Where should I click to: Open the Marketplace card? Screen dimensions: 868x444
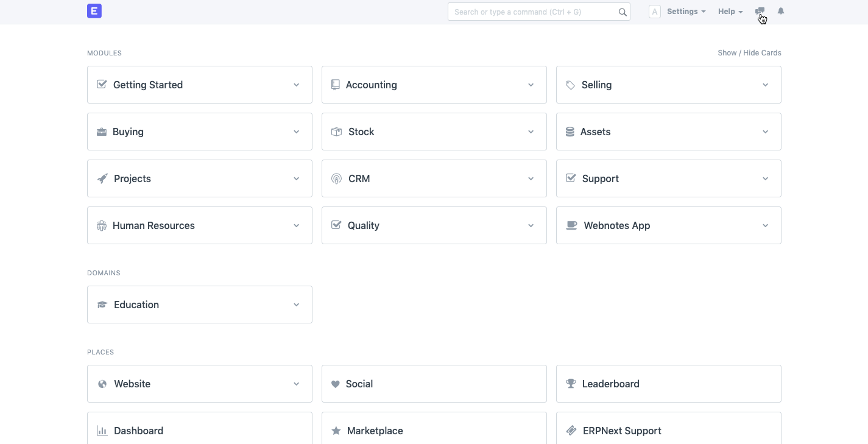(434, 430)
